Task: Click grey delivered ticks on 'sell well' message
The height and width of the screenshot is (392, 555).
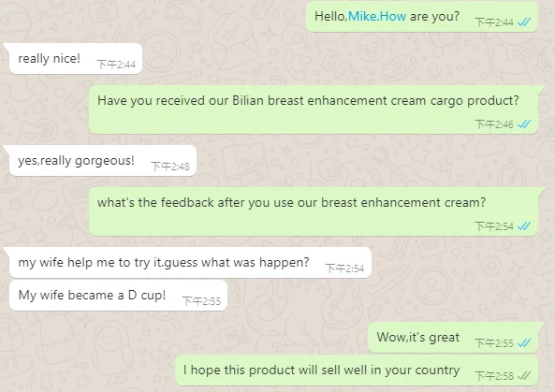Action: click(x=524, y=375)
